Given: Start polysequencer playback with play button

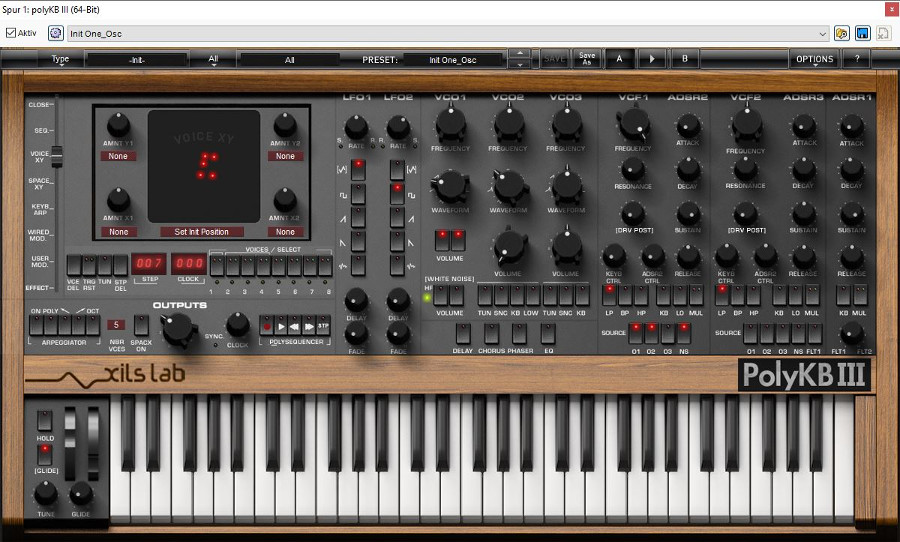Looking at the screenshot, I should tap(281, 326).
